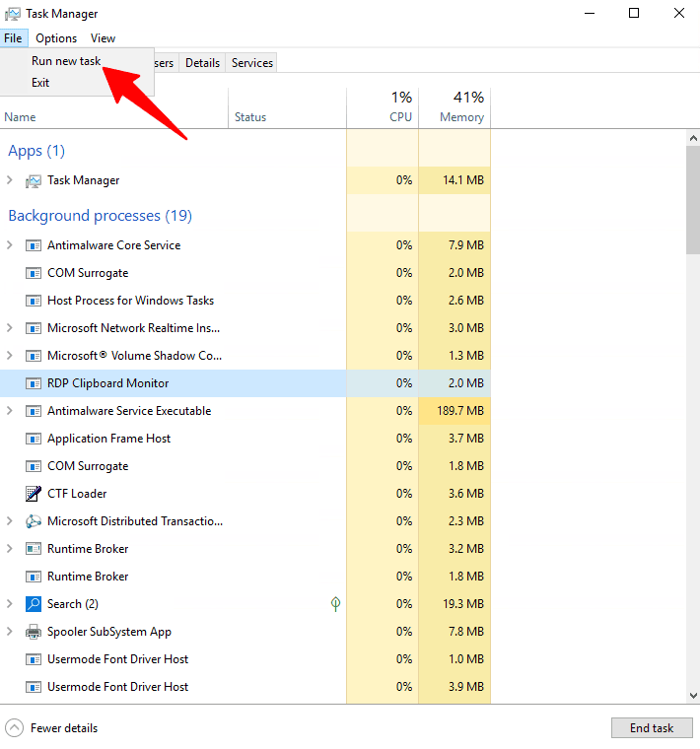The image size is (700, 749).
Task: Click the CTF Loader pen icon
Action: pos(34,494)
